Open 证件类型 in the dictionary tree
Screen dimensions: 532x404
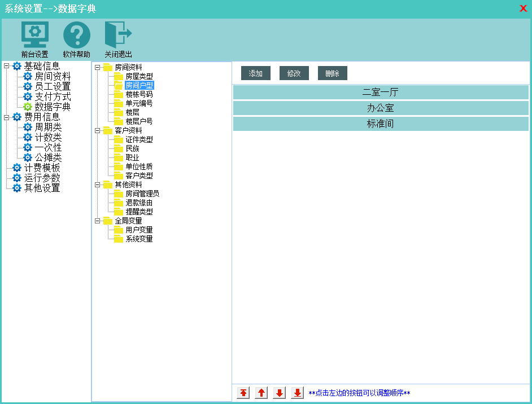(x=139, y=139)
